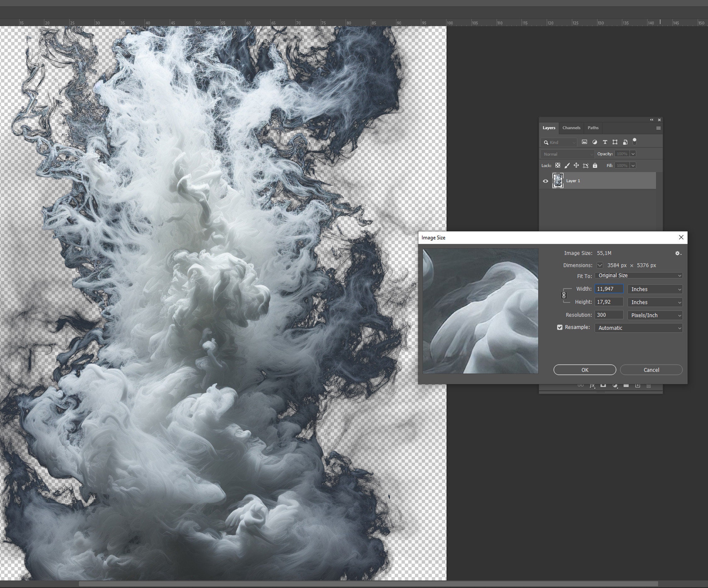Hide Layer 1 with eye toggle
This screenshot has width=708, height=588.
[x=546, y=181]
